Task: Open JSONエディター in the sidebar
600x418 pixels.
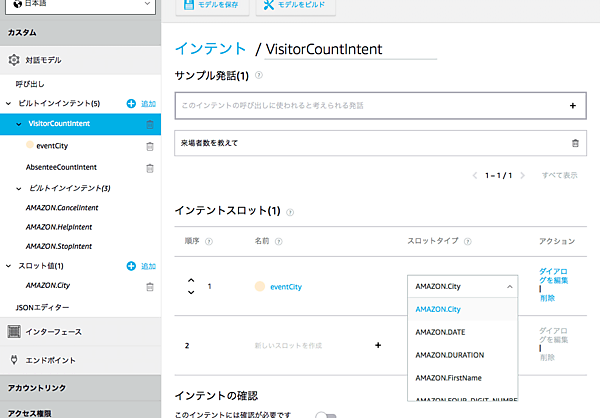Action: click(43, 306)
